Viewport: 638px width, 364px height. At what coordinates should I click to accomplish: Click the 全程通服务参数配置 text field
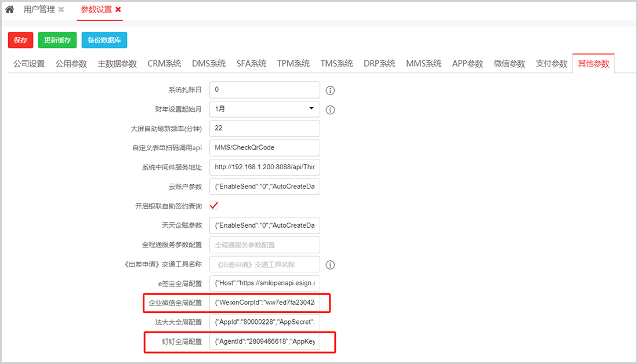click(264, 245)
